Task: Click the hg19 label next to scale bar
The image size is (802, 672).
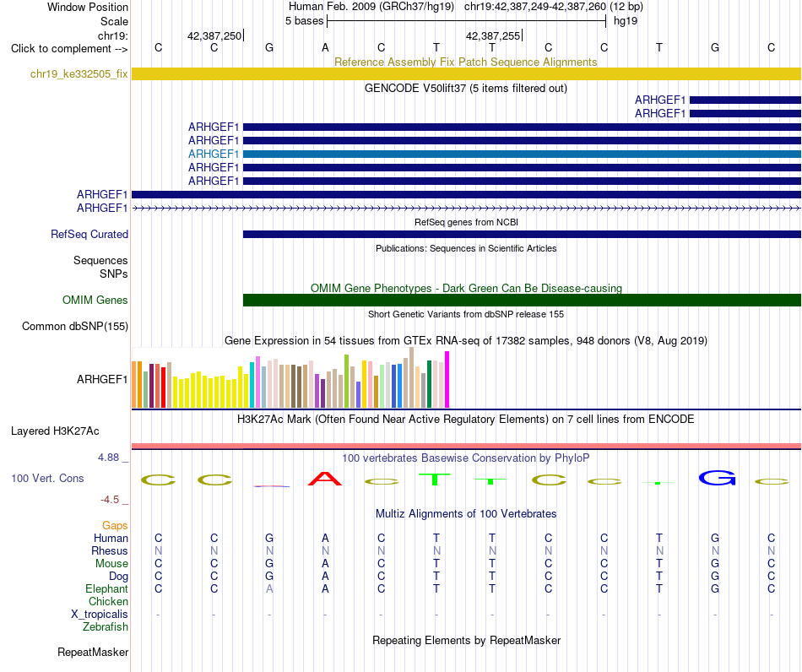Action: click(626, 21)
